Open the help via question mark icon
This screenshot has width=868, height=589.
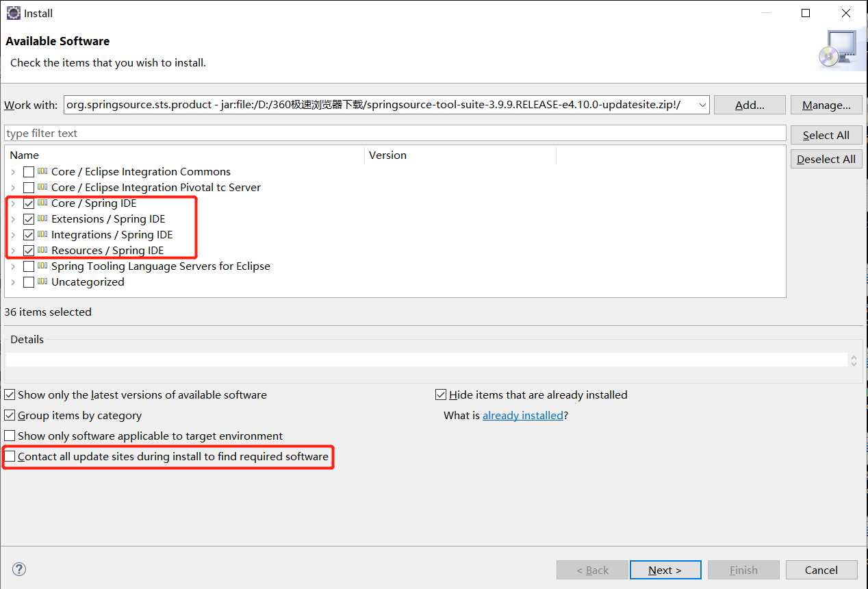18,569
